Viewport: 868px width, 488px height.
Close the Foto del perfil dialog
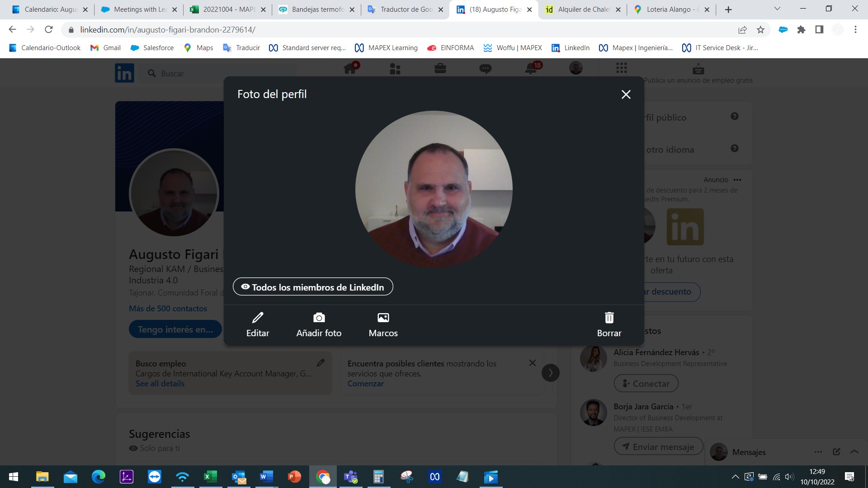pos(626,94)
